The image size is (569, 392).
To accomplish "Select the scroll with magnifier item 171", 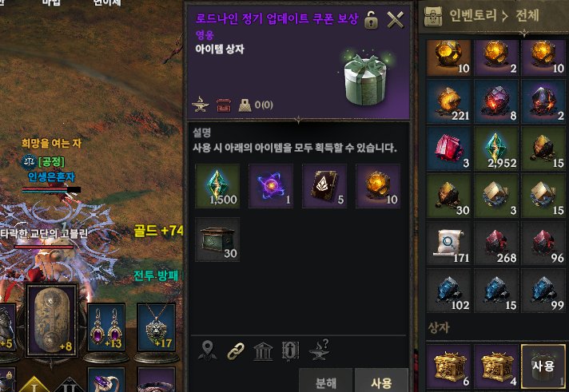I will [448, 244].
